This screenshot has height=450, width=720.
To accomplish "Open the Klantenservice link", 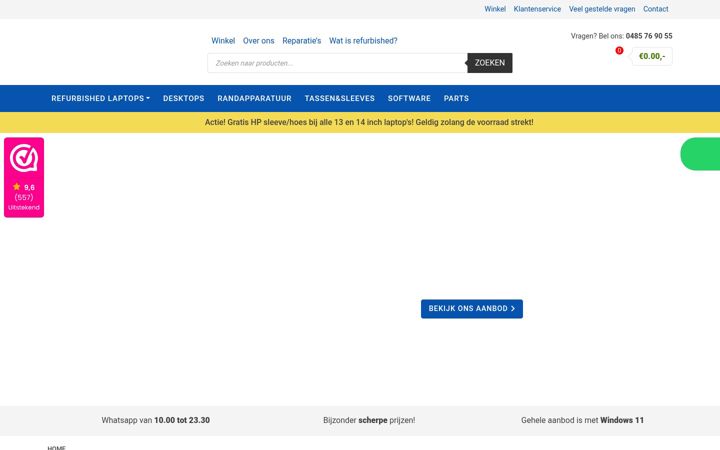I will click(537, 9).
